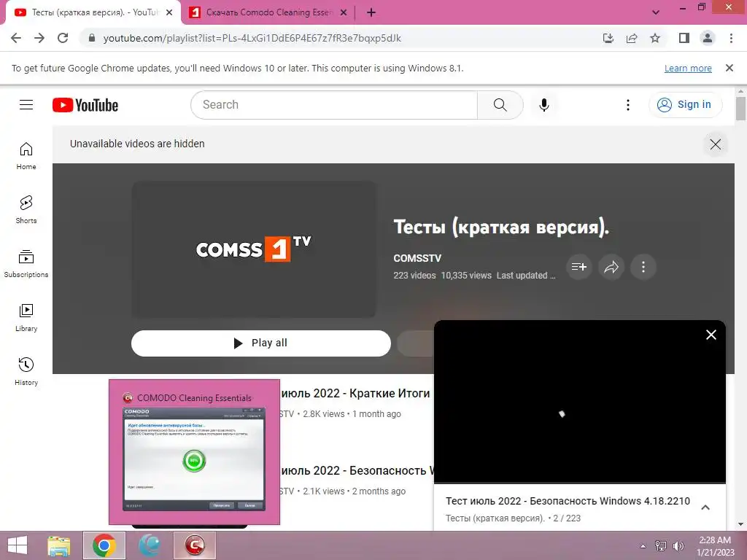Image resolution: width=747 pixels, height=560 pixels.
Task: View site info lock icon
Action: click(x=92, y=38)
